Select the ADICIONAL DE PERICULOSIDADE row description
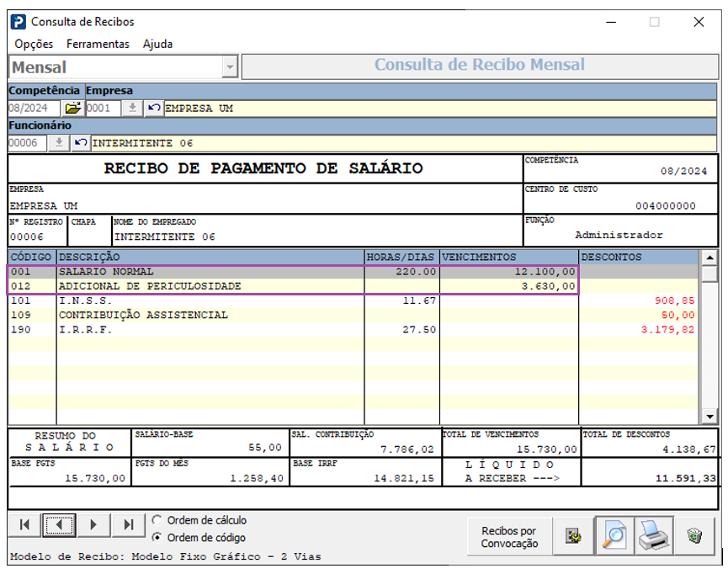Viewport: 728px width, 574px height. [150, 286]
